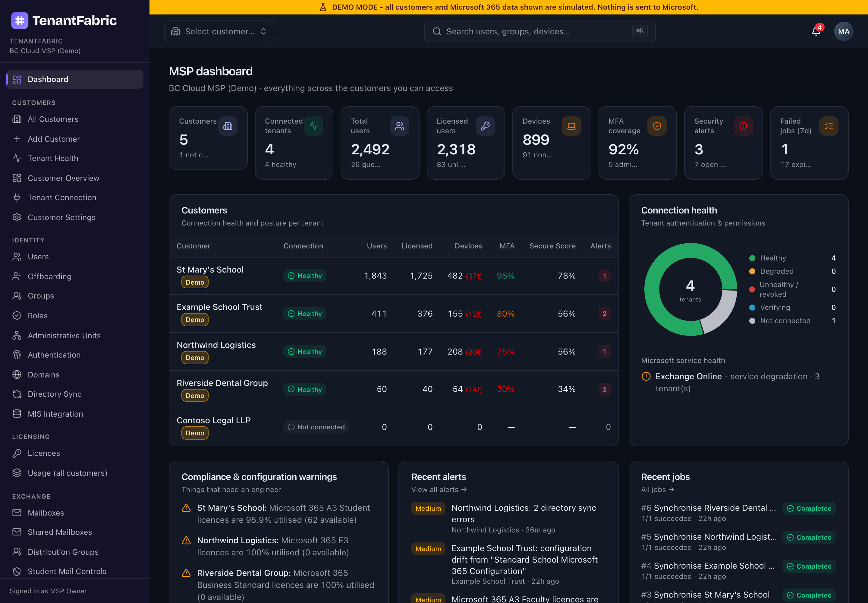Click the search users, groups, devices field
This screenshot has width=868, height=603.
[540, 31]
